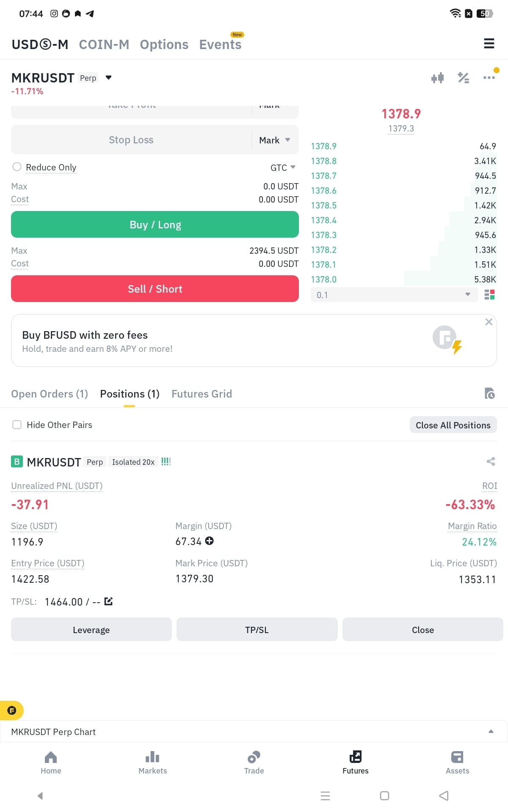The height and width of the screenshot is (812, 508).
Task: Click the Stop Loss input field
Action: (131, 140)
